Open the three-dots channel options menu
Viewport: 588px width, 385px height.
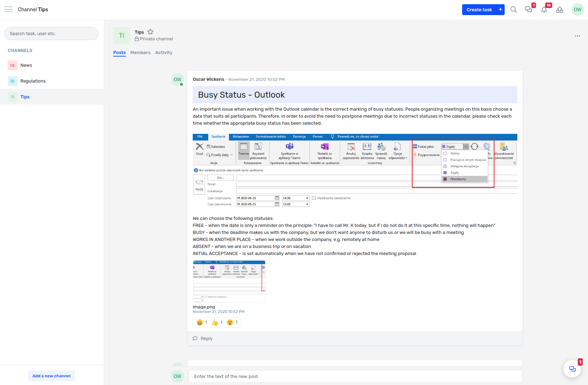[577, 36]
